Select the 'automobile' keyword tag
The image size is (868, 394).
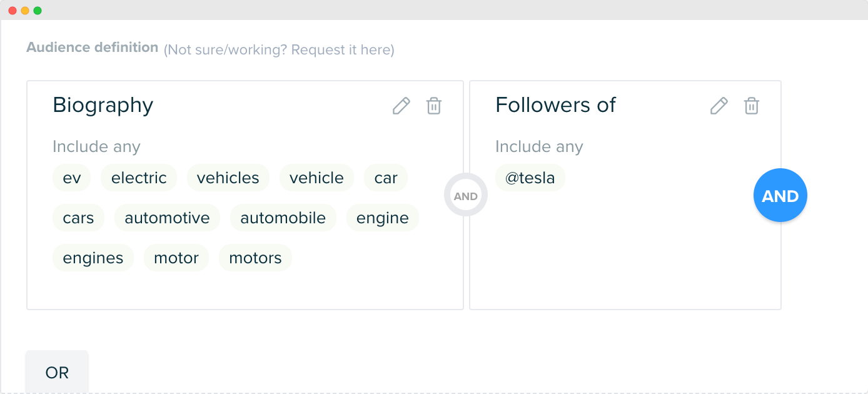(x=283, y=218)
